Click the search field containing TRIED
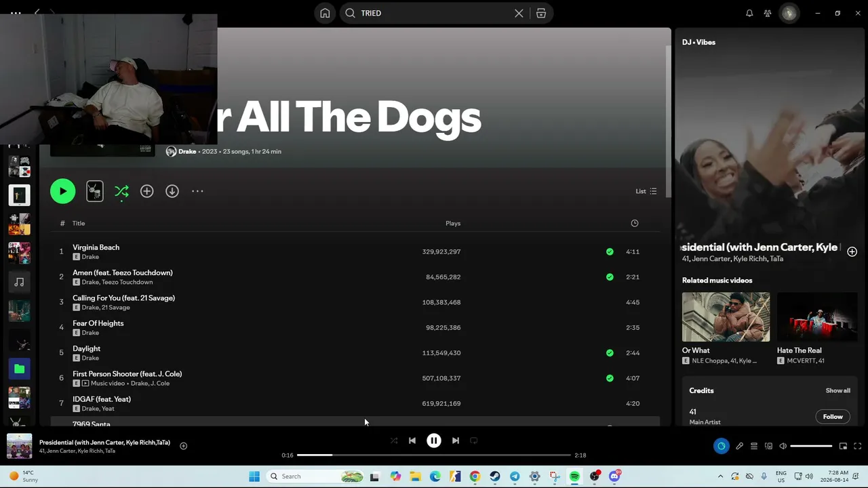Image resolution: width=868 pixels, height=488 pixels. [x=446, y=13]
